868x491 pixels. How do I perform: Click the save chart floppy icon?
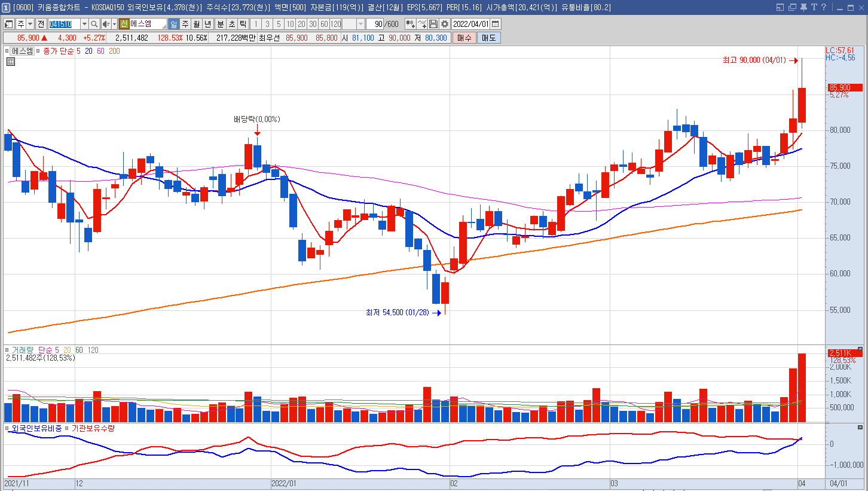point(433,24)
